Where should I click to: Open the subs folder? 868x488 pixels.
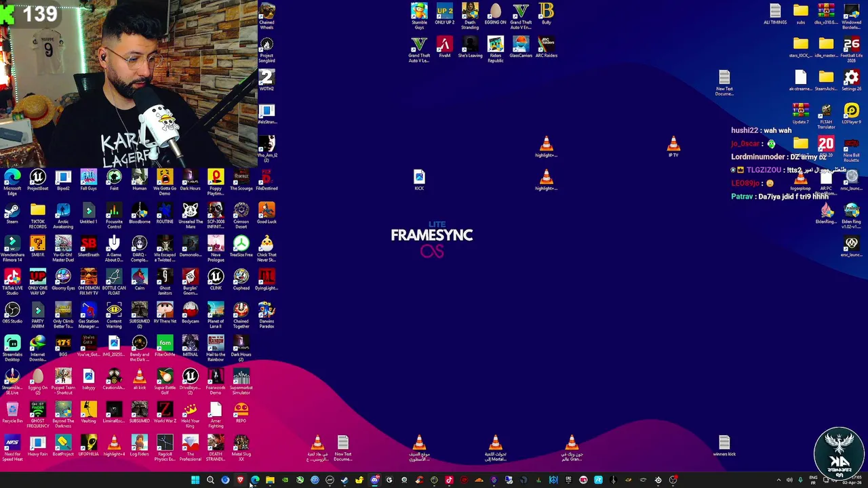pyautogui.click(x=801, y=14)
